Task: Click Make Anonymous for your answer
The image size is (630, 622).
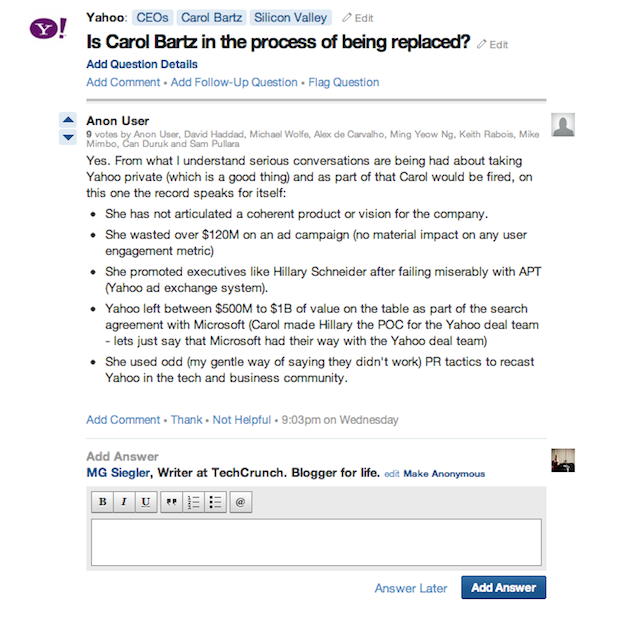Action: tap(444, 474)
